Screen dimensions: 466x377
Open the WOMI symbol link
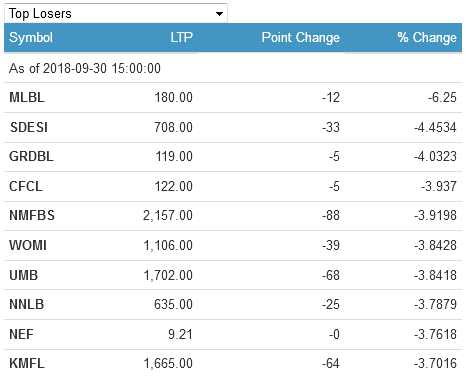click(28, 245)
